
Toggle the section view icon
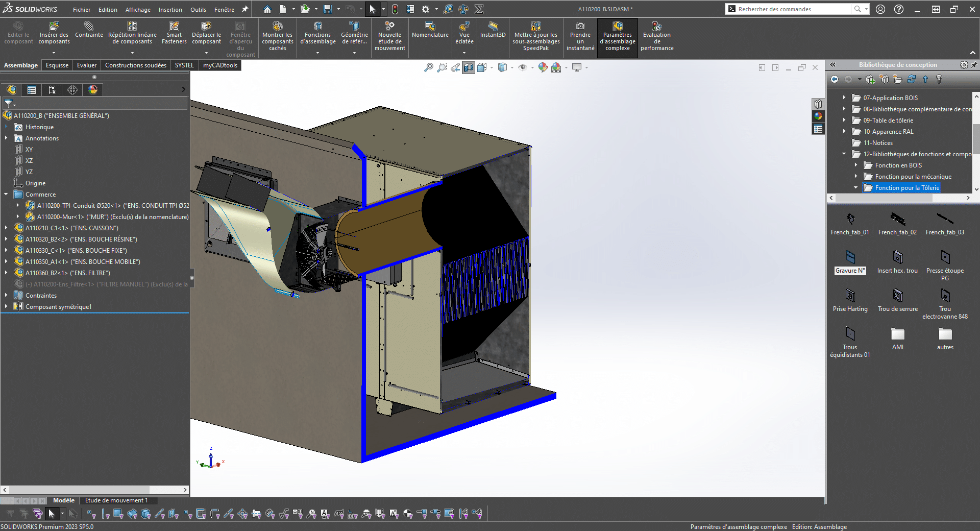(469, 67)
